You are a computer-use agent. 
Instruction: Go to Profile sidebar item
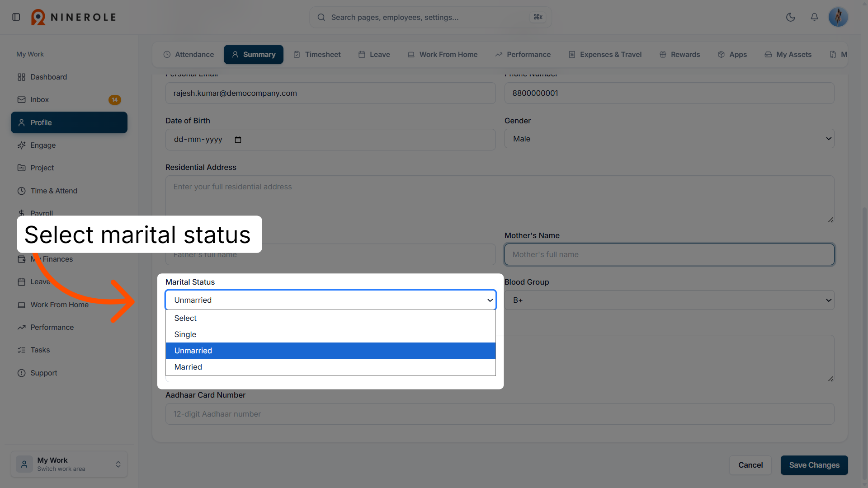[x=69, y=122]
